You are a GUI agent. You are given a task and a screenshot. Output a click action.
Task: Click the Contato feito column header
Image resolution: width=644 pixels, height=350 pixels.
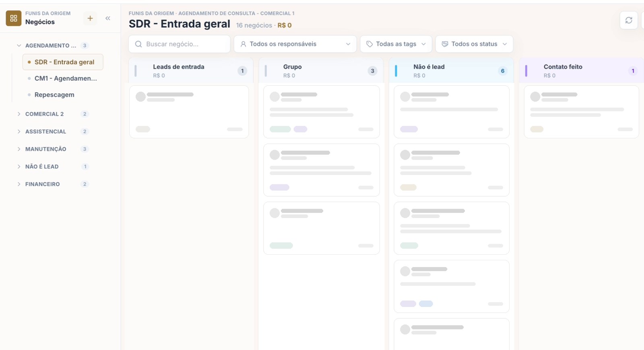click(582, 71)
